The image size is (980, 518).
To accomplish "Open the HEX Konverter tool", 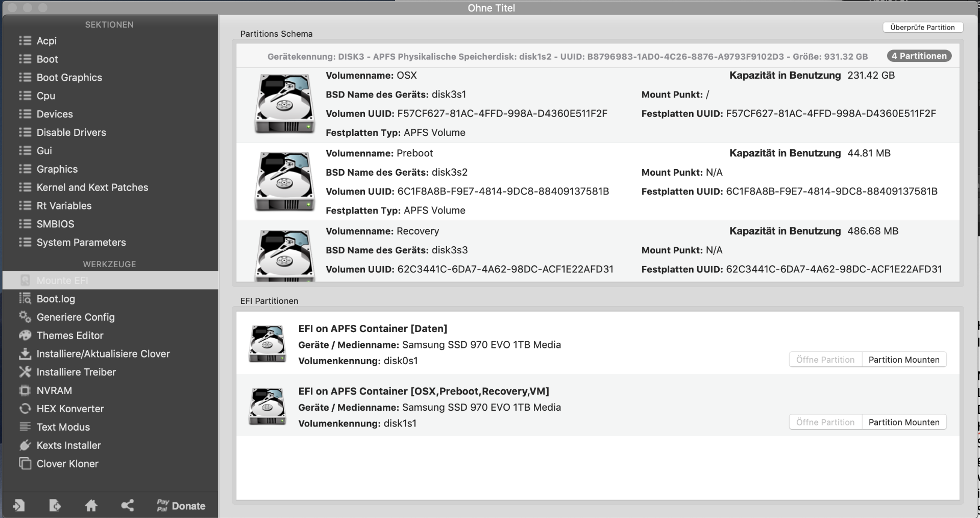I will (70, 409).
